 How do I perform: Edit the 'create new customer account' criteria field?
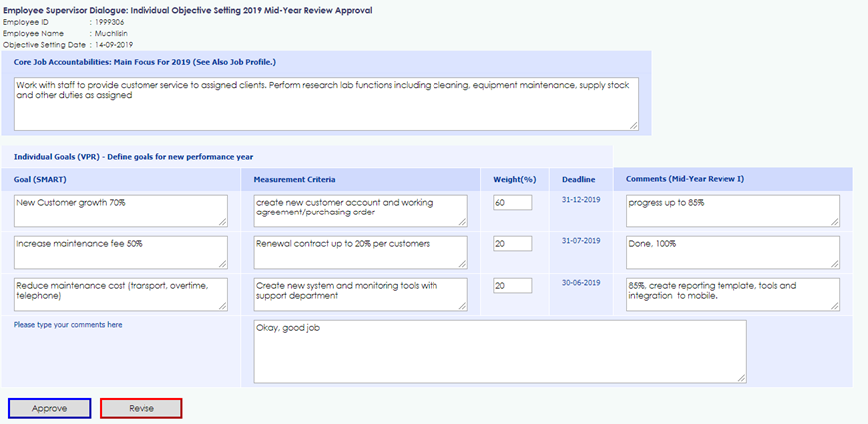click(360, 211)
